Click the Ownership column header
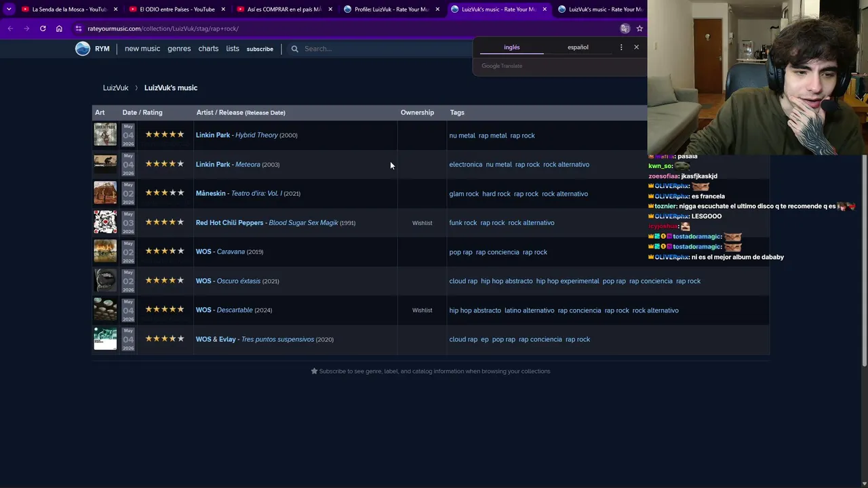 tap(417, 113)
